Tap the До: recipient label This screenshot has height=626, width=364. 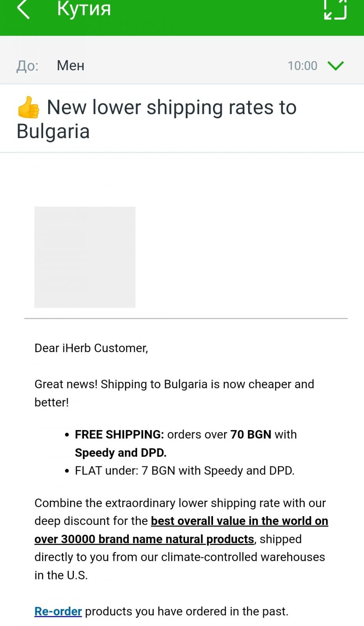click(x=27, y=66)
